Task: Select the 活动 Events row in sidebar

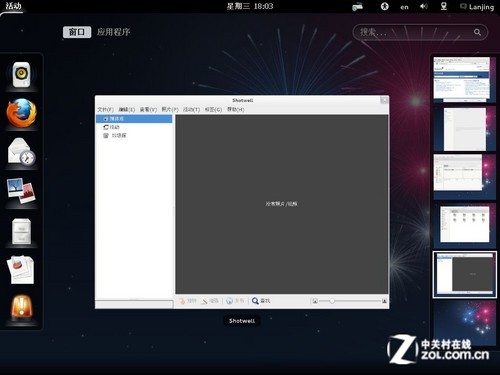Action: coord(134,127)
